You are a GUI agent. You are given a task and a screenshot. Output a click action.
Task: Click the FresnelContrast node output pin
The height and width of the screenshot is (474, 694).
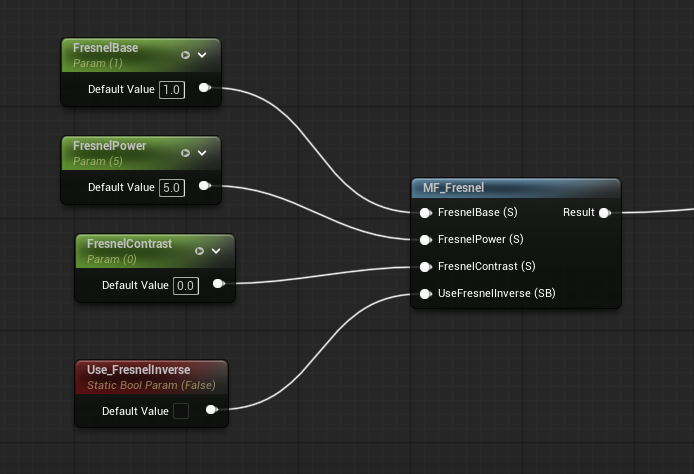[x=219, y=284]
